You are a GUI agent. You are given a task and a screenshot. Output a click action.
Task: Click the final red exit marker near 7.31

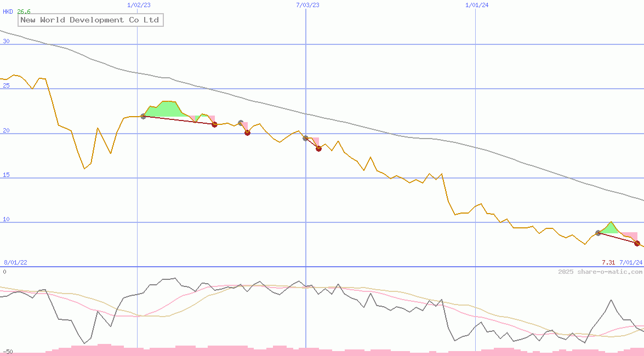coord(637,244)
